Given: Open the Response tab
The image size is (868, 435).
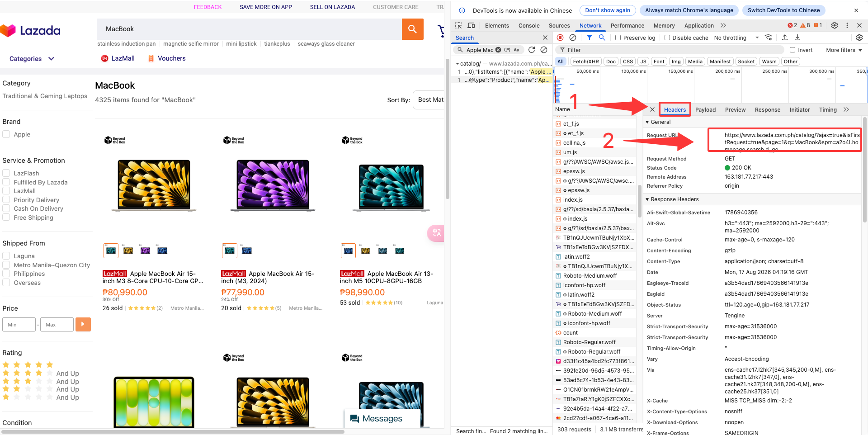Looking at the screenshot, I should (767, 109).
